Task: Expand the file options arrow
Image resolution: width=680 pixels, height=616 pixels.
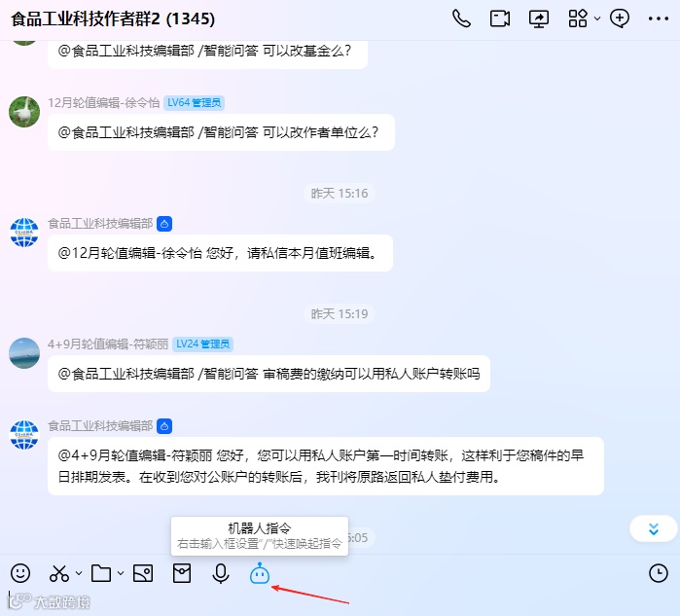Action: (121, 573)
